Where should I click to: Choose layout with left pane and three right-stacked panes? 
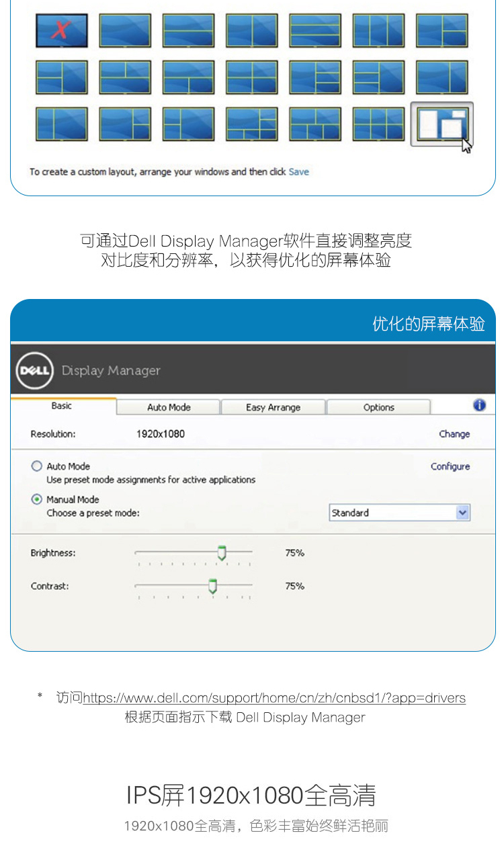[x=315, y=77]
